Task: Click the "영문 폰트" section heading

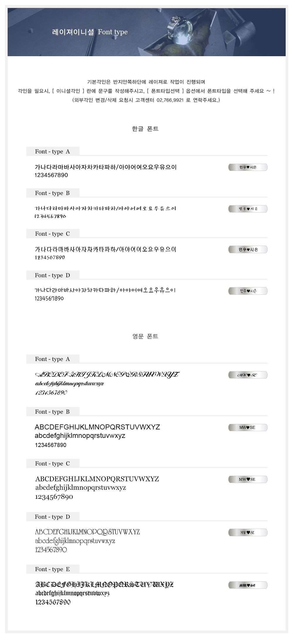Action: (145, 336)
